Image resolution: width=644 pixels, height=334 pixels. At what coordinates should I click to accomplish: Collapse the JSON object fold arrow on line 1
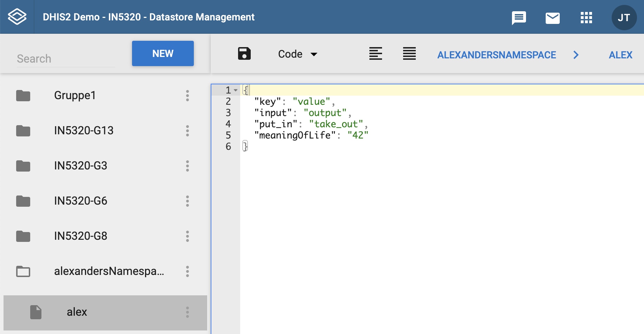[236, 90]
